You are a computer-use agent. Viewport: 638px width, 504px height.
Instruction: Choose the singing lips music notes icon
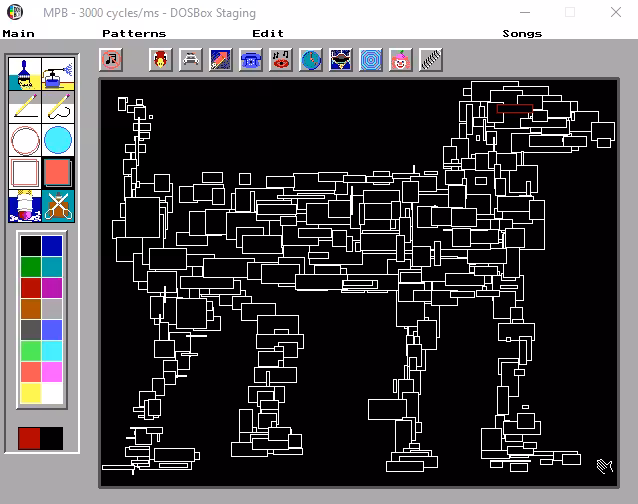pyautogui.click(x=281, y=60)
